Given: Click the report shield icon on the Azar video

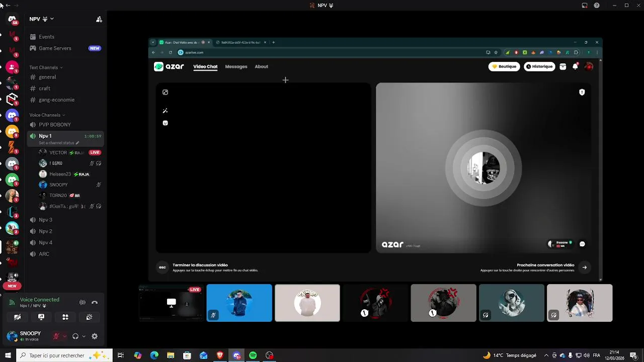Looking at the screenshot, I should [582, 92].
